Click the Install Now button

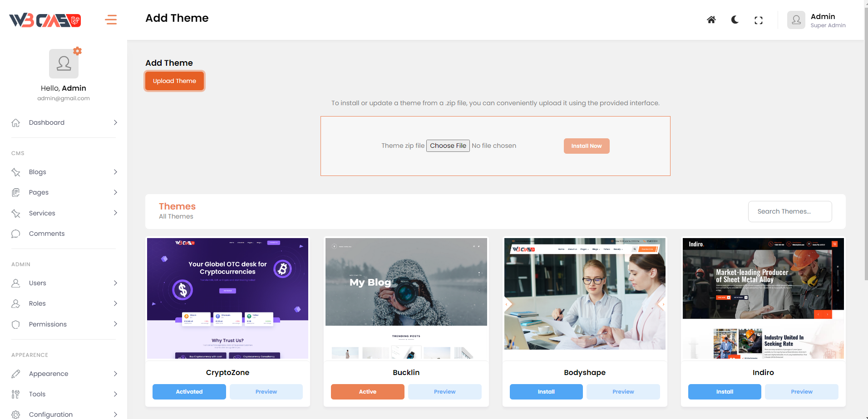(x=587, y=146)
